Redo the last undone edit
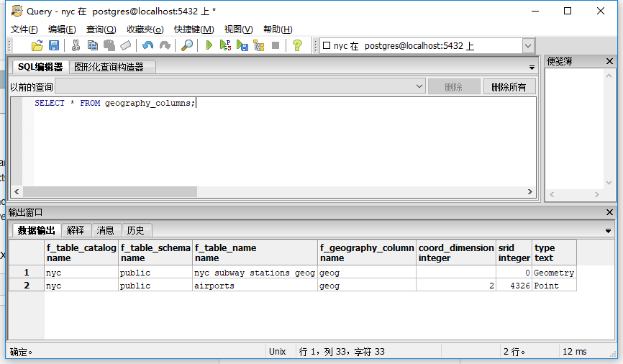 [x=165, y=46]
